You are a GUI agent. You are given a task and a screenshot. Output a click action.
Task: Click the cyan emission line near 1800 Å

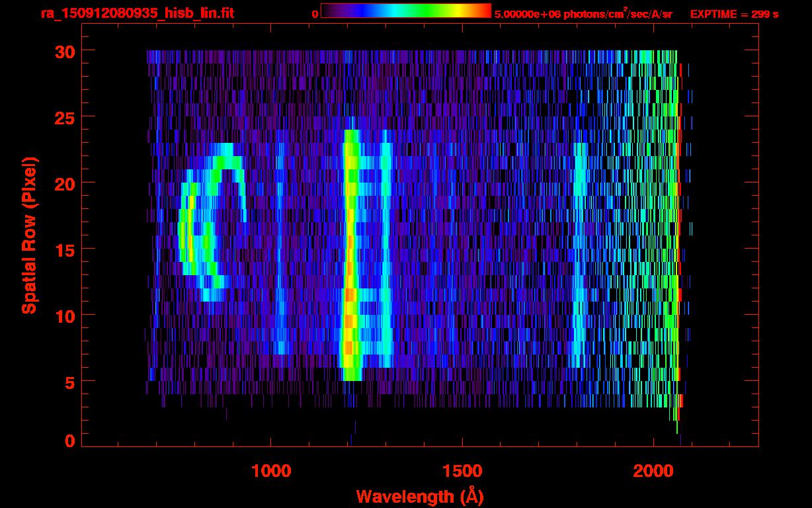(580, 265)
